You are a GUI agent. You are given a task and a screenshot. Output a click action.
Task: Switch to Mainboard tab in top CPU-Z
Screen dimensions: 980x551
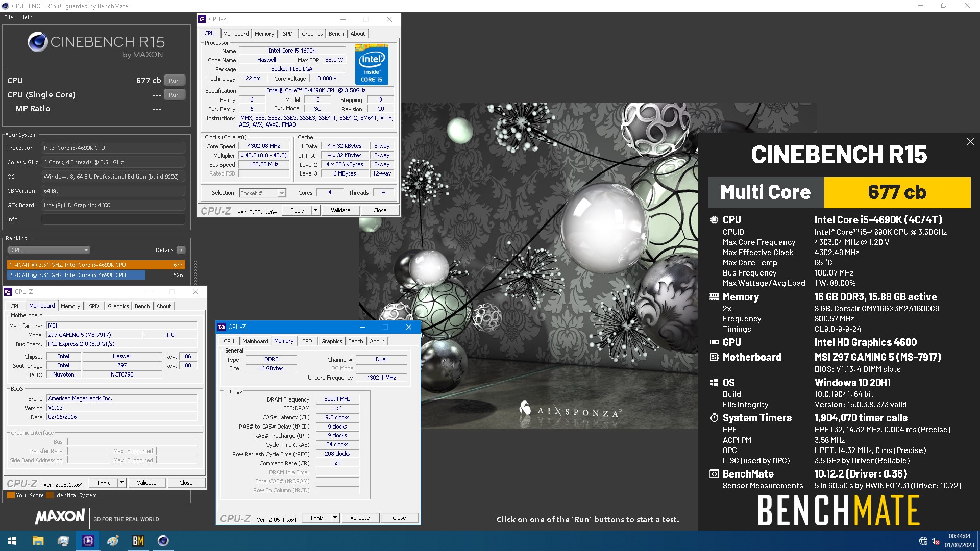236,34
